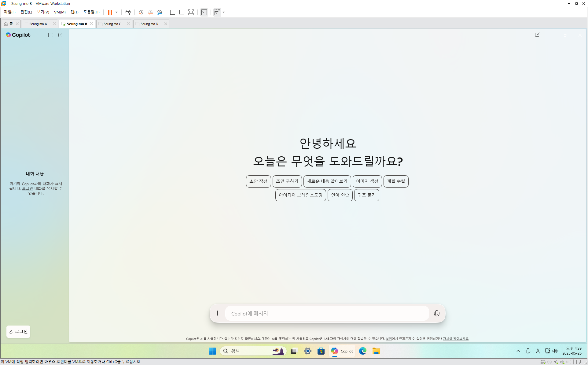Click the Copilot에 메시지 input field

(327, 313)
